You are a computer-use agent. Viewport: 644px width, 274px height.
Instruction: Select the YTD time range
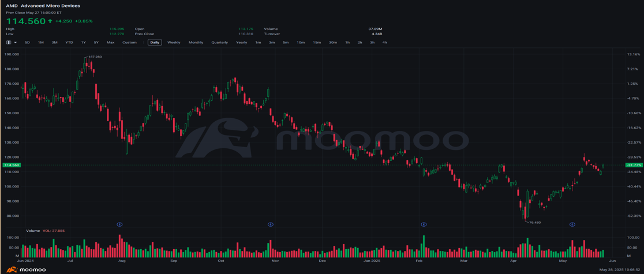[69, 42]
